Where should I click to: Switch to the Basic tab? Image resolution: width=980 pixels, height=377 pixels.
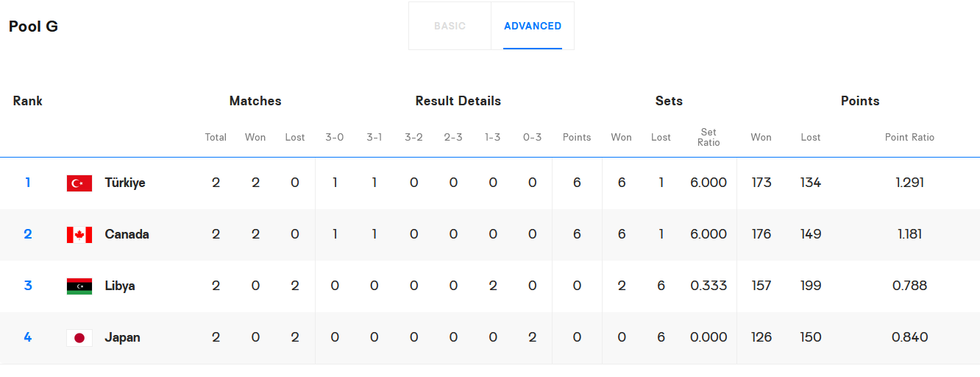(450, 26)
